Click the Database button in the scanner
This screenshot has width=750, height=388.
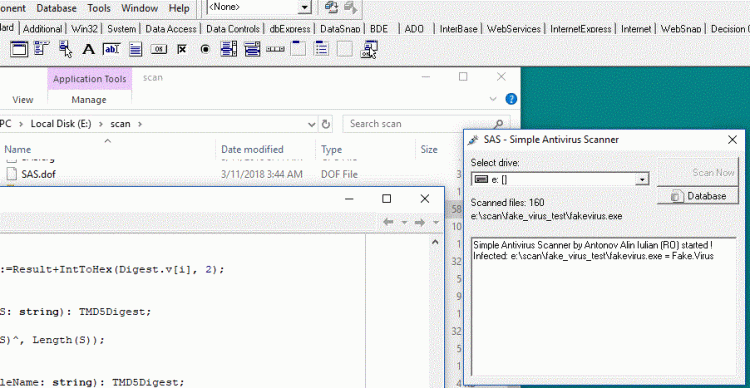coord(698,196)
